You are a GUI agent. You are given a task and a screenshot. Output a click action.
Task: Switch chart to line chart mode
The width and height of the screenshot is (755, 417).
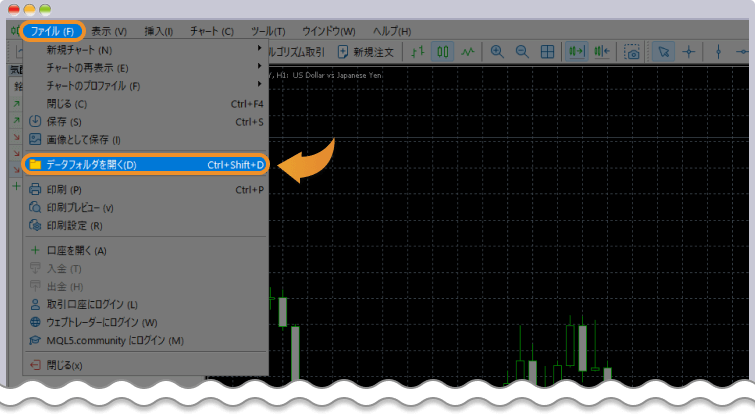tap(466, 51)
